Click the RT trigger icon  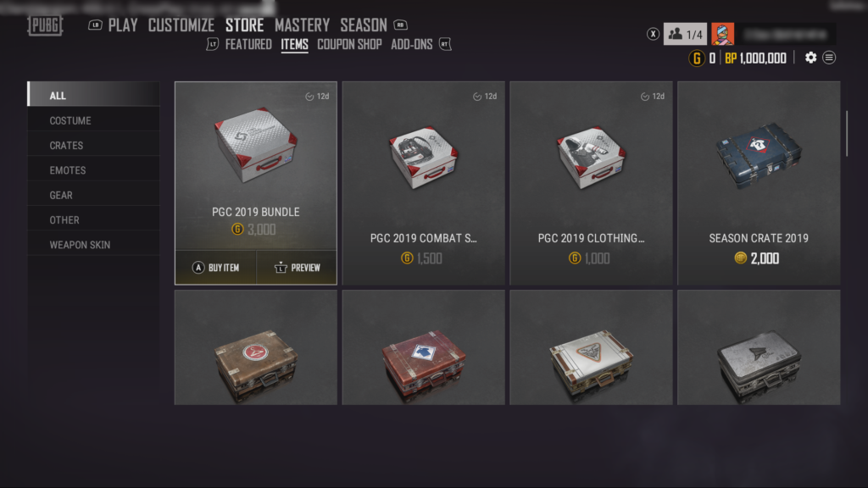445,44
